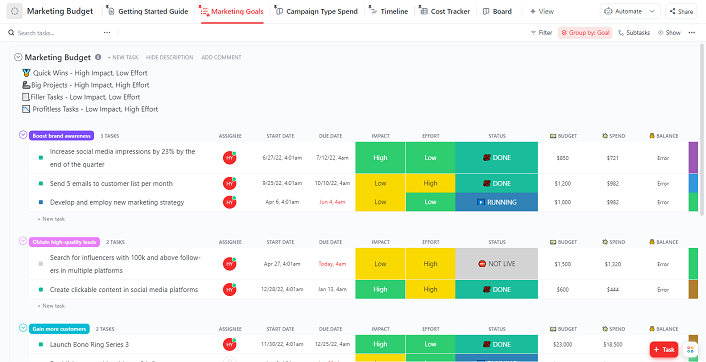Viewport: 706px width, 362px height.
Task: Click status square of Search for influencers task
Action: (41, 264)
